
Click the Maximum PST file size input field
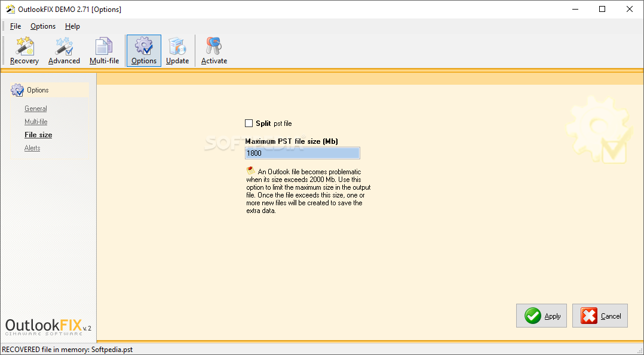(302, 153)
